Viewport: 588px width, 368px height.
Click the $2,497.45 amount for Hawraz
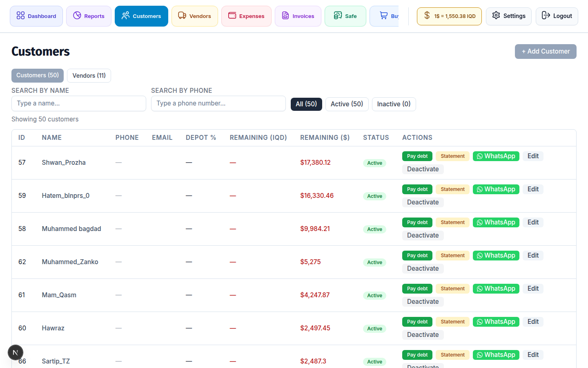click(315, 328)
